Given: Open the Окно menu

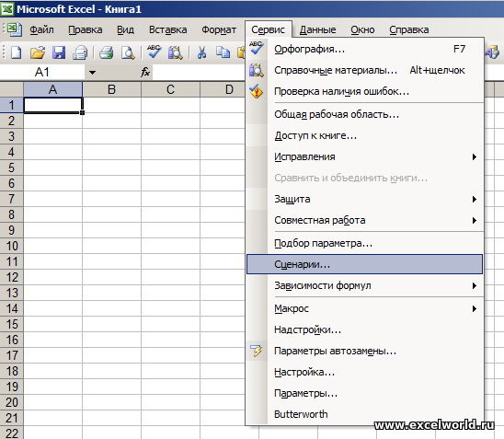Looking at the screenshot, I should 362,29.
